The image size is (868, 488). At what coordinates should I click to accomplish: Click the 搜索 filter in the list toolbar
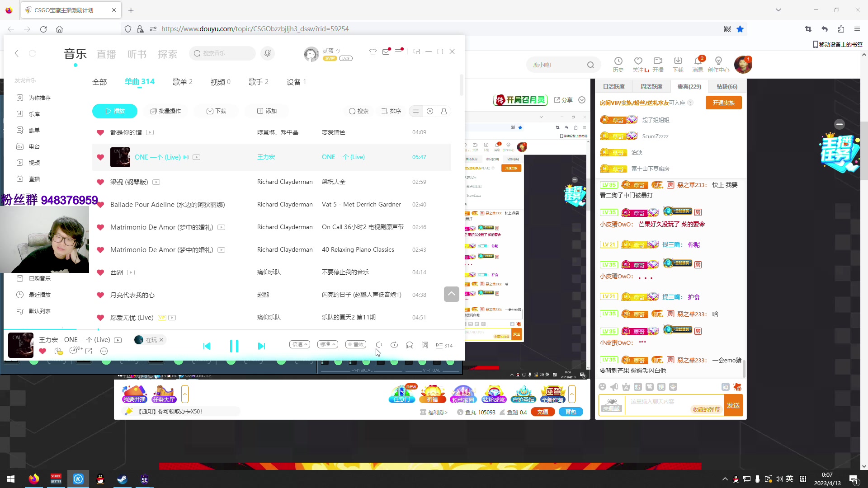[x=359, y=111]
